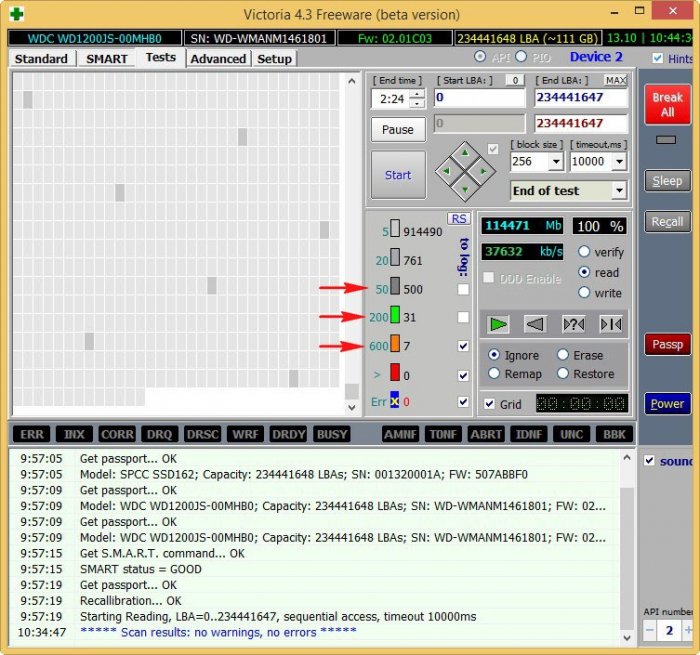Click the left arrow on navigation diamond

446,171
